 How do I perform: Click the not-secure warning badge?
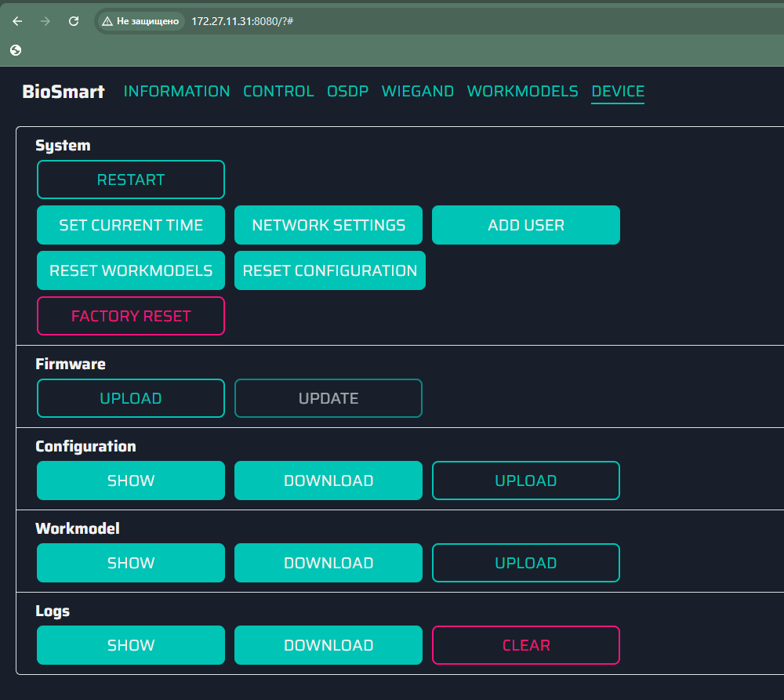point(140,21)
